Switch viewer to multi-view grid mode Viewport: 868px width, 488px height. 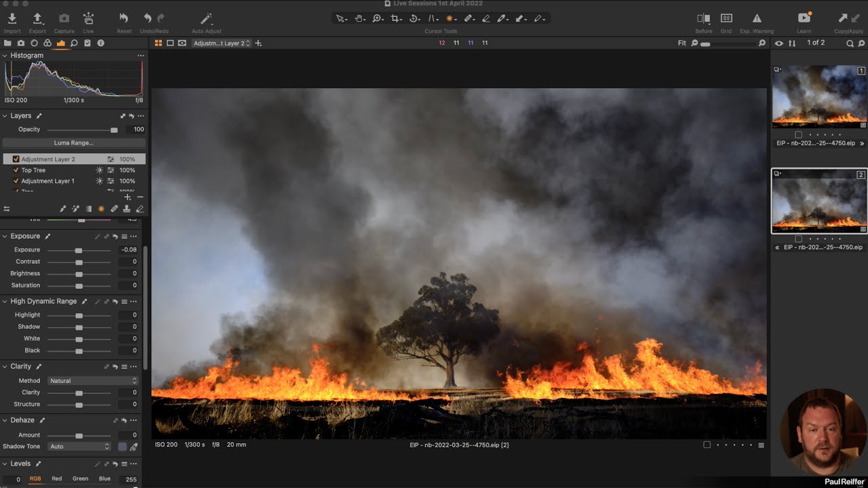point(158,43)
